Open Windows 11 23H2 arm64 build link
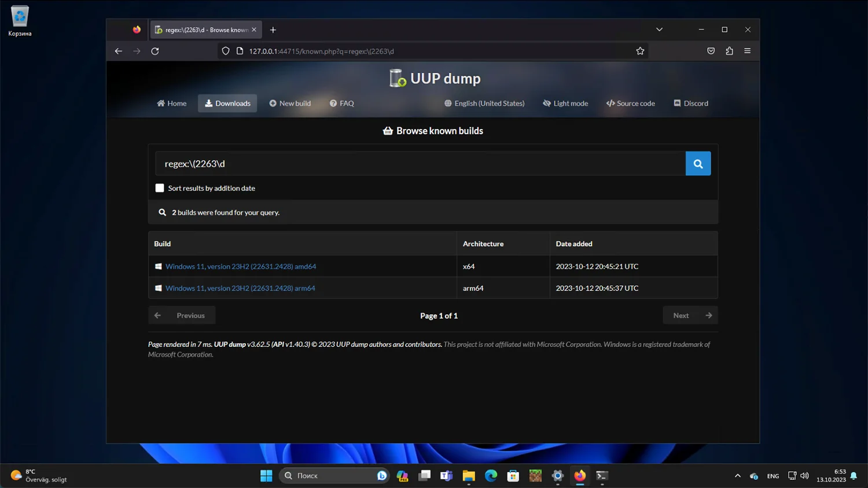Image resolution: width=868 pixels, height=488 pixels. tap(240, 288)
